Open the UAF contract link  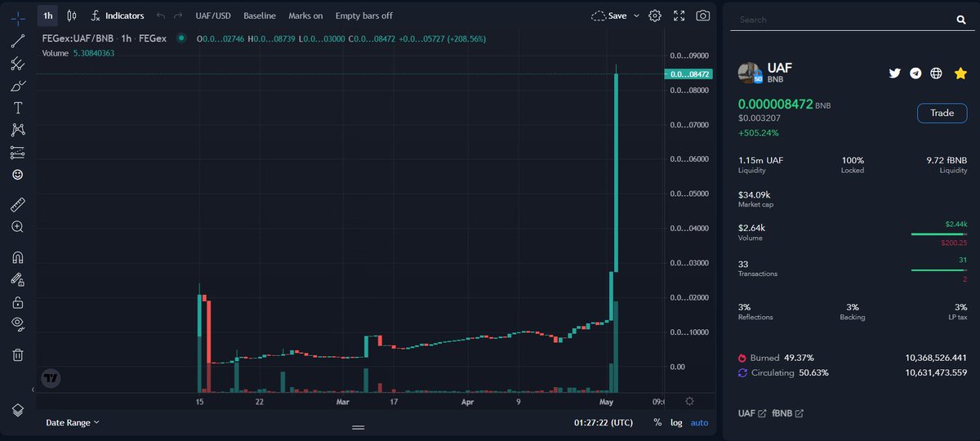751,413
